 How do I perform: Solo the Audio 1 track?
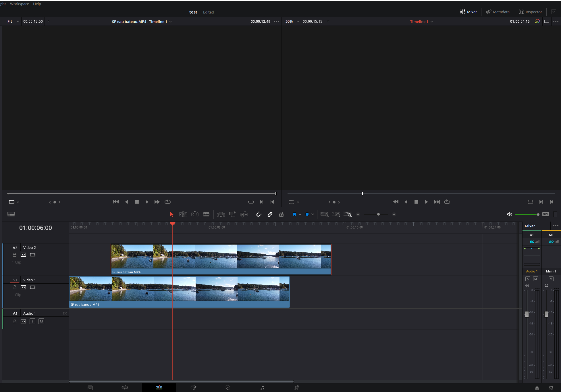click(x=32, y=321)
